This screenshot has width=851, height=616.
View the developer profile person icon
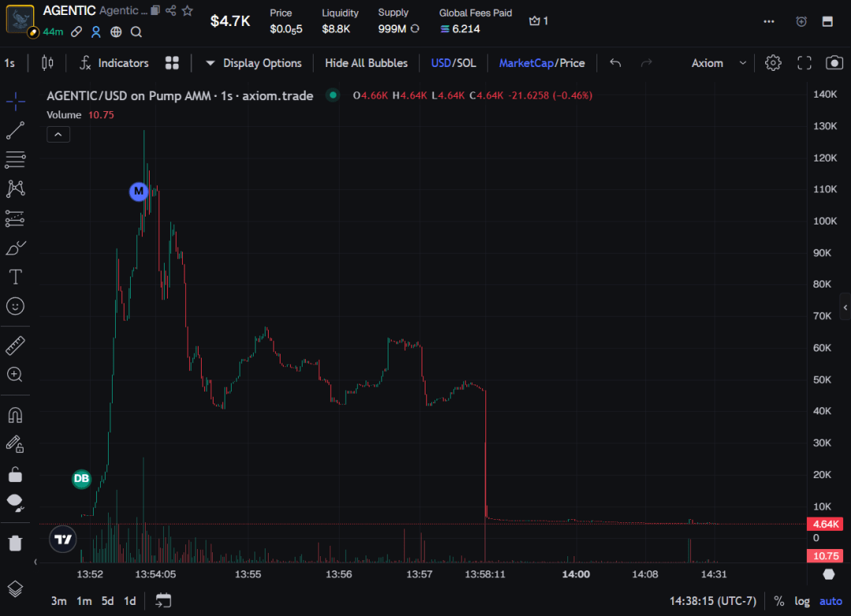click(96, 32)
